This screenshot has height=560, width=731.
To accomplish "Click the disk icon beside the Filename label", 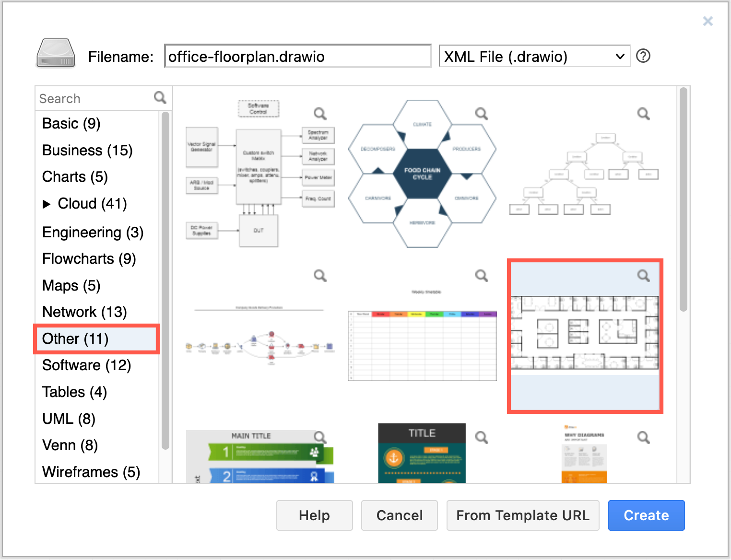I will [x=55, y=54].
